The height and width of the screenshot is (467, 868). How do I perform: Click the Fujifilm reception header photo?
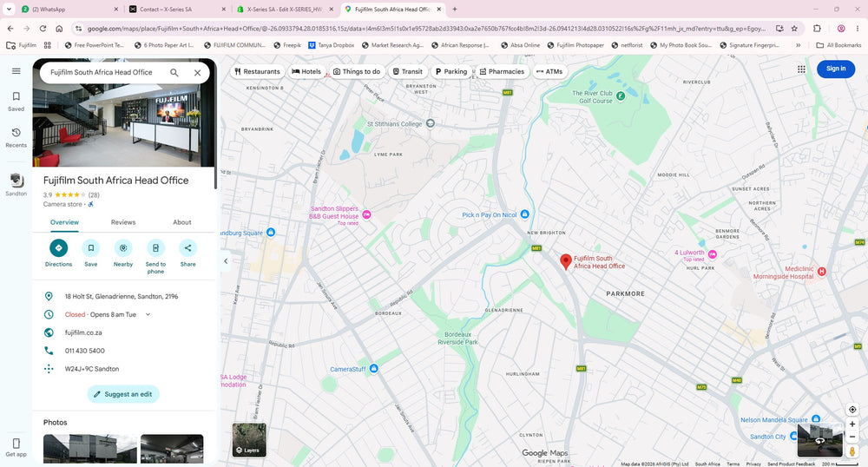[124, 126]
